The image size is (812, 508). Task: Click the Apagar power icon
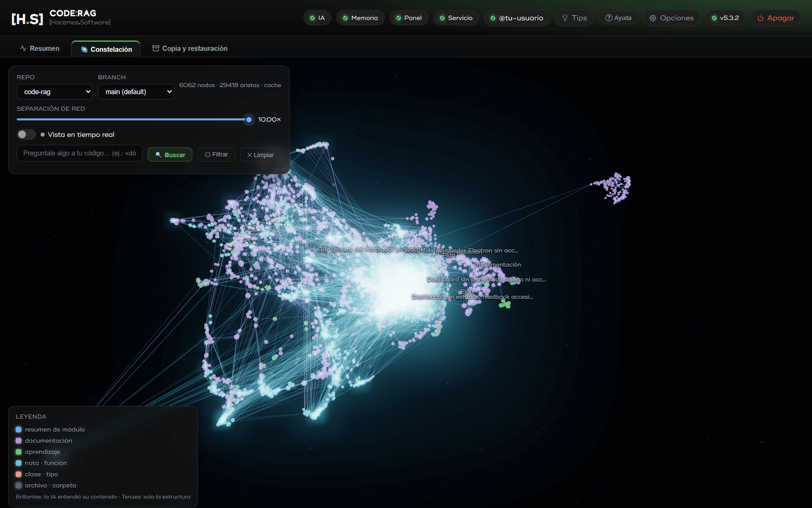[760, 18]
